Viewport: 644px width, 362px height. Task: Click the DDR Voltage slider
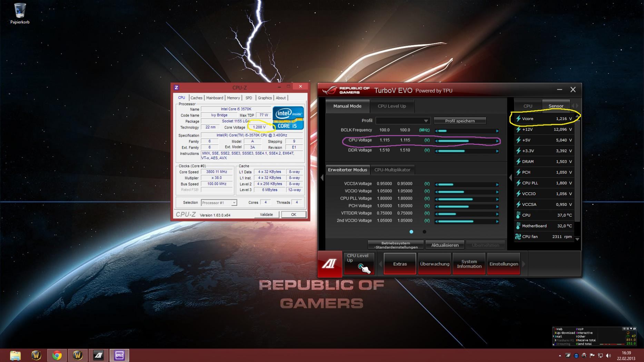tap(467, 151)
